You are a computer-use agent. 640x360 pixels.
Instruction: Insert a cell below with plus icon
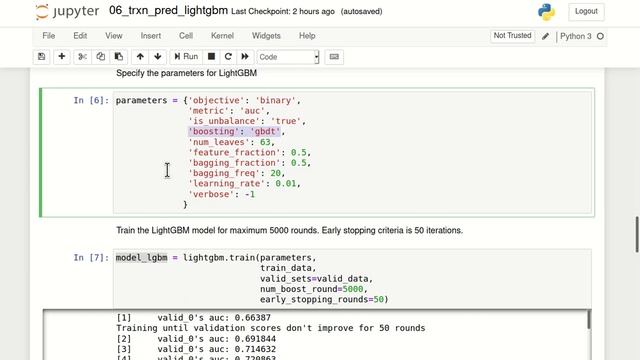[x=62, y=57]
